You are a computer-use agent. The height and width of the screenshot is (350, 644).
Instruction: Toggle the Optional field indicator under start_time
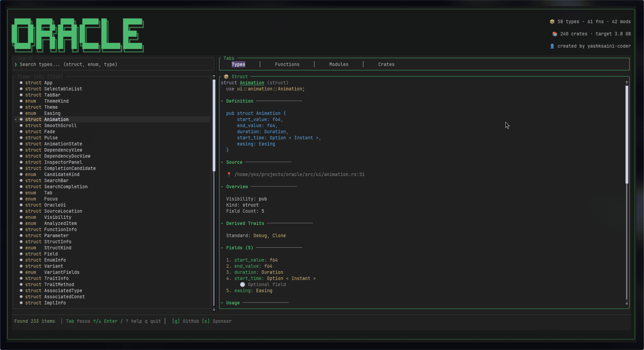242,284
